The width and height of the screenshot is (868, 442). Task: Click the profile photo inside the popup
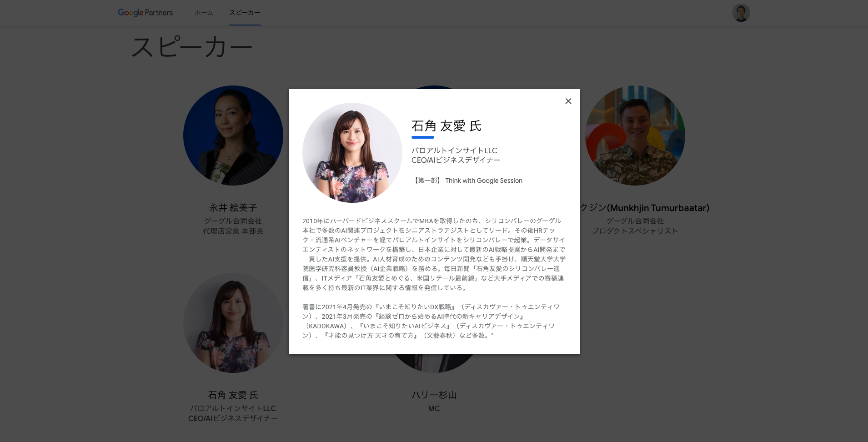tap(352, 153)
